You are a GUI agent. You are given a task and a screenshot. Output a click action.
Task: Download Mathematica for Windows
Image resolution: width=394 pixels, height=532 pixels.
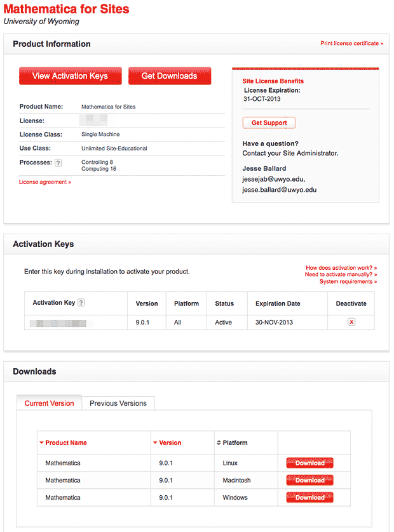click(309, 497)
